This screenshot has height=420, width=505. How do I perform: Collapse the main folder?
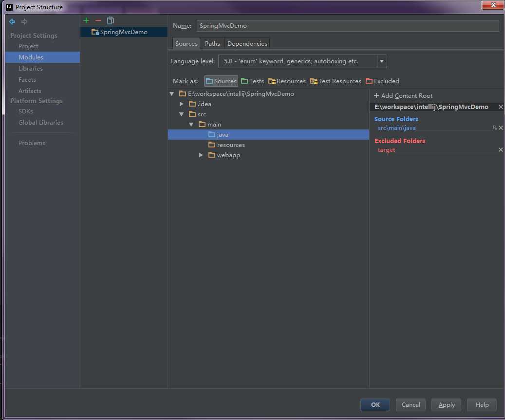pos(191,125)
